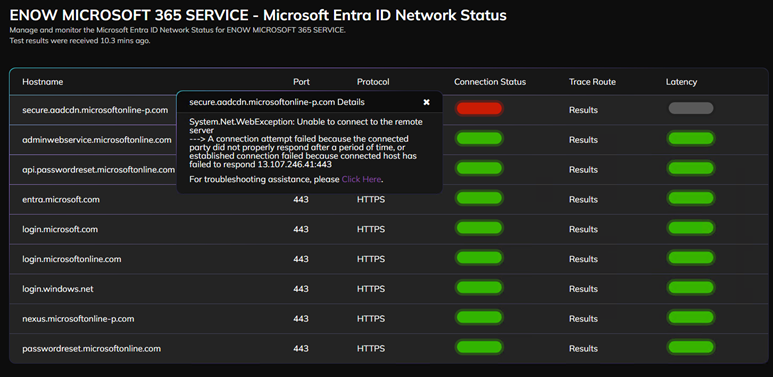
Task: Click green latency pill for entra.microsoft.com
Action: [691, 198]
